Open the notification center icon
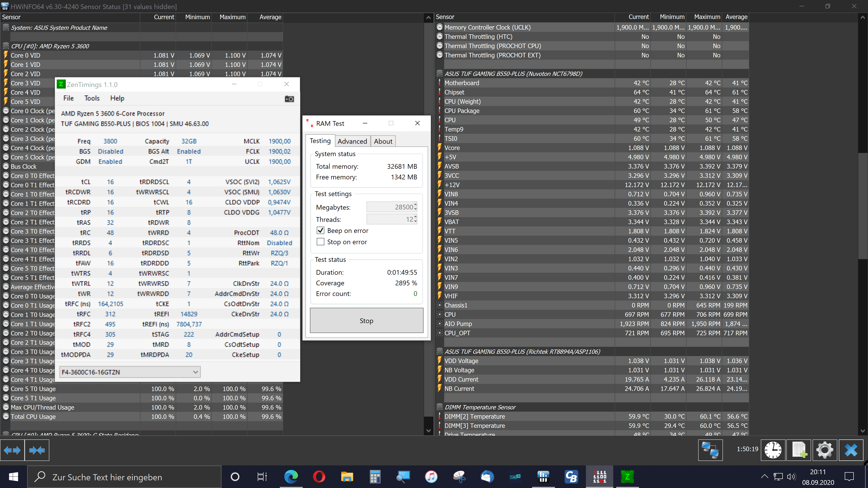The image size is (868, 488). tap(849, 477)
